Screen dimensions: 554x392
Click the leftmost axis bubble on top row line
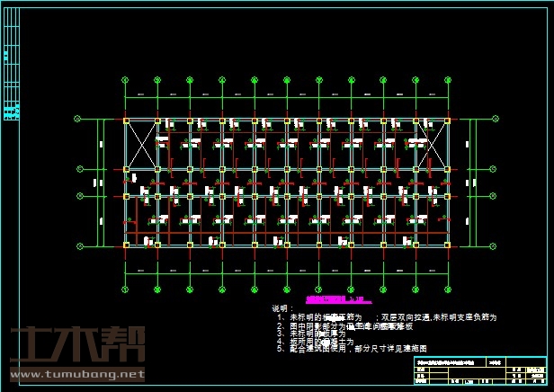pyautogui.click(x=78, y=119)
